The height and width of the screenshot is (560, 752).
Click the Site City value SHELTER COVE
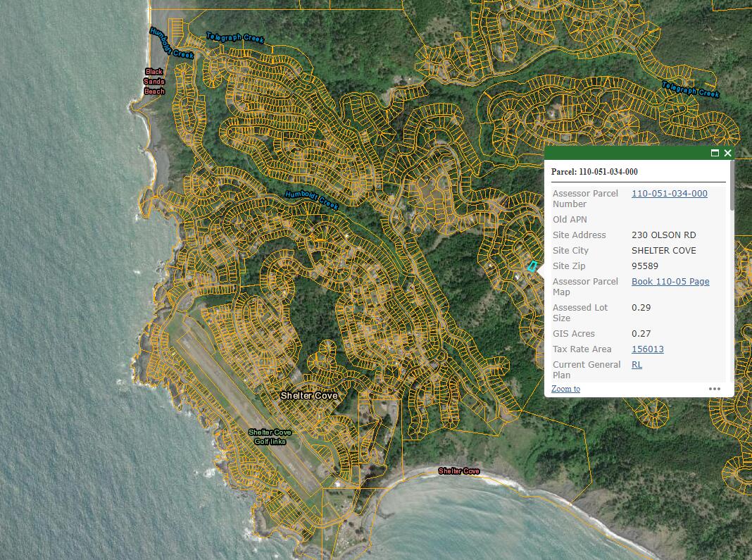tap(664, 251)
